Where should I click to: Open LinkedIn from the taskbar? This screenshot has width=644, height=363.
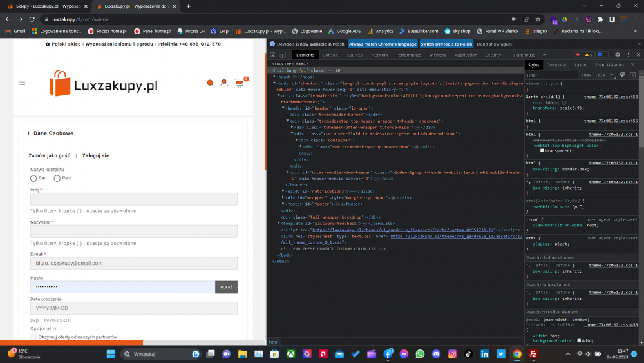click(485, 354)
